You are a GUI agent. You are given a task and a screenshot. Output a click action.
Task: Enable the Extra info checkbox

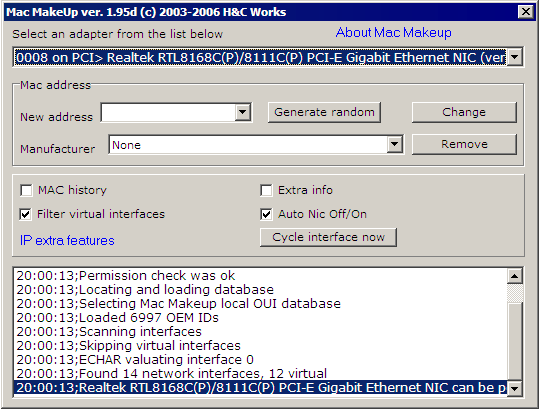click(x=266, y=190)
